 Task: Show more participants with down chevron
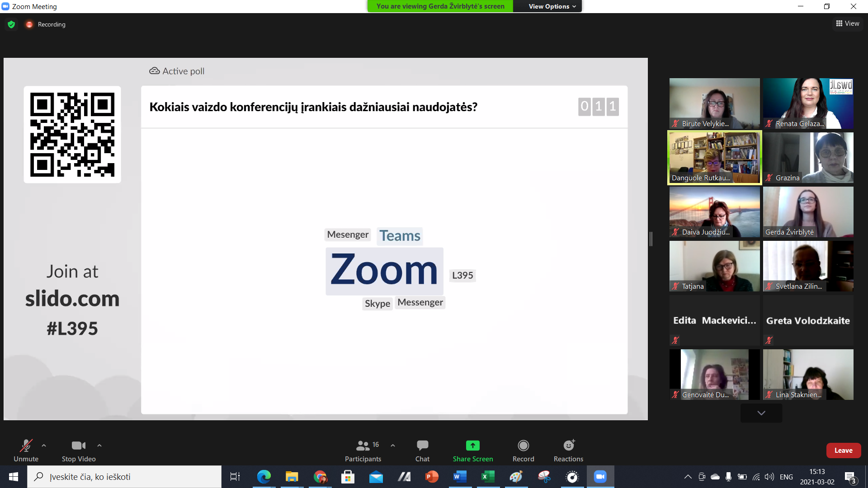tap(761, 413)
